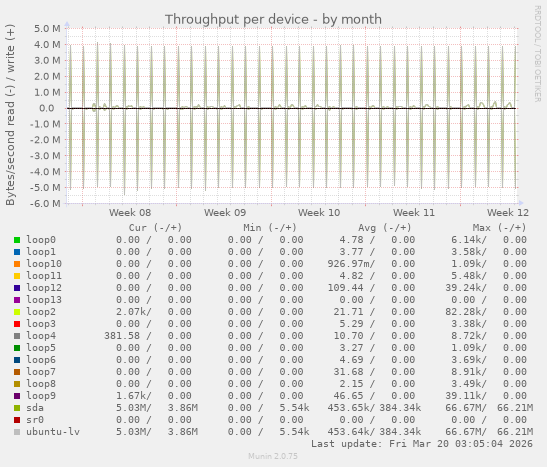Click the Week 10 axis label

click(x=319, y=213)
